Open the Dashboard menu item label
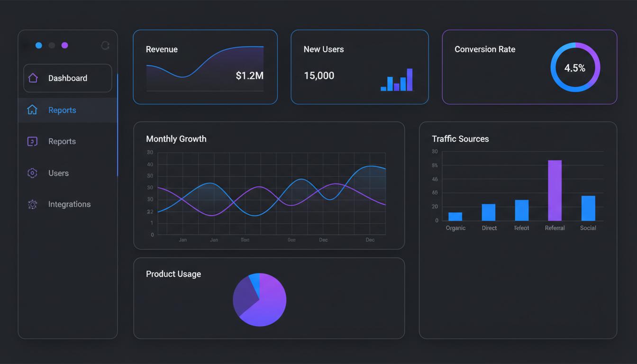 pyautogui.click(x=68, y=78)
